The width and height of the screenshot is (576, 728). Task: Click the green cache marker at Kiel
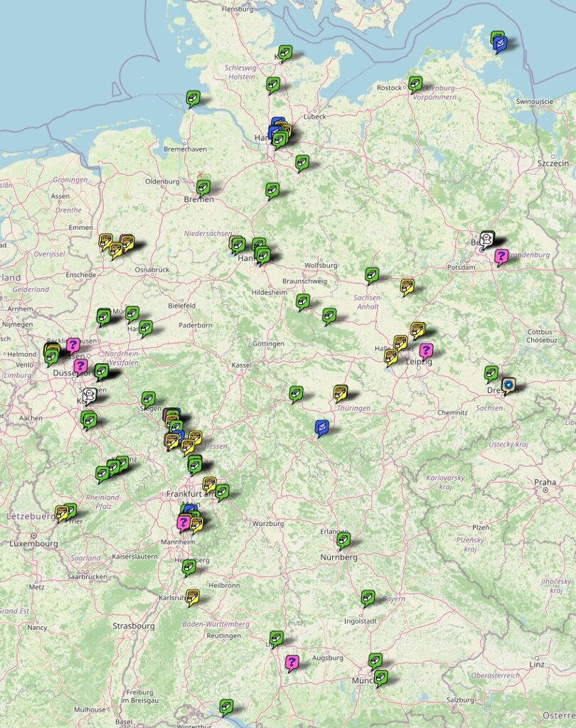pyautogui.click(x=285, y=53)
